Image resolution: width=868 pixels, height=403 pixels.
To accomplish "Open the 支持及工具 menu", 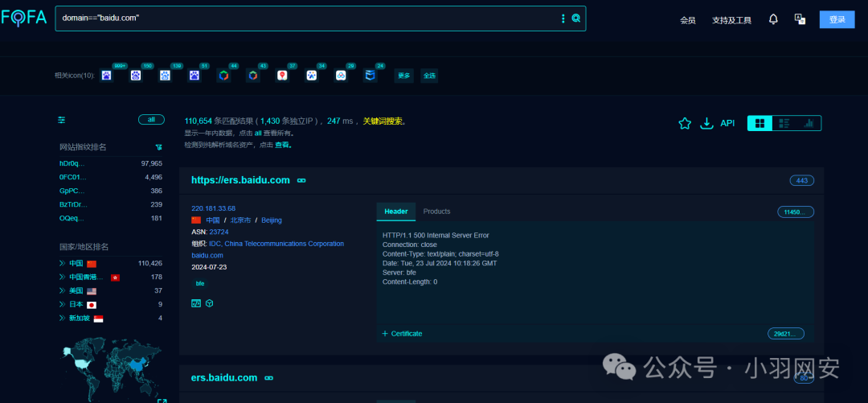I will (x=731, y=20).
